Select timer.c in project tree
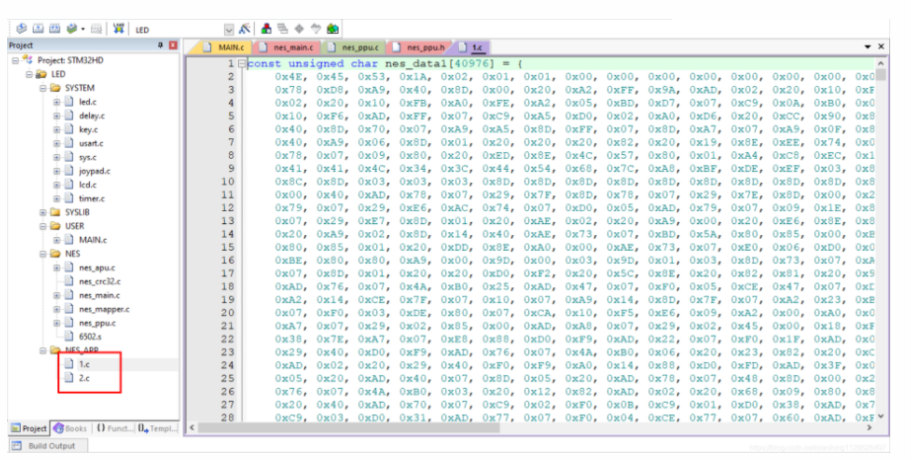 92,199
